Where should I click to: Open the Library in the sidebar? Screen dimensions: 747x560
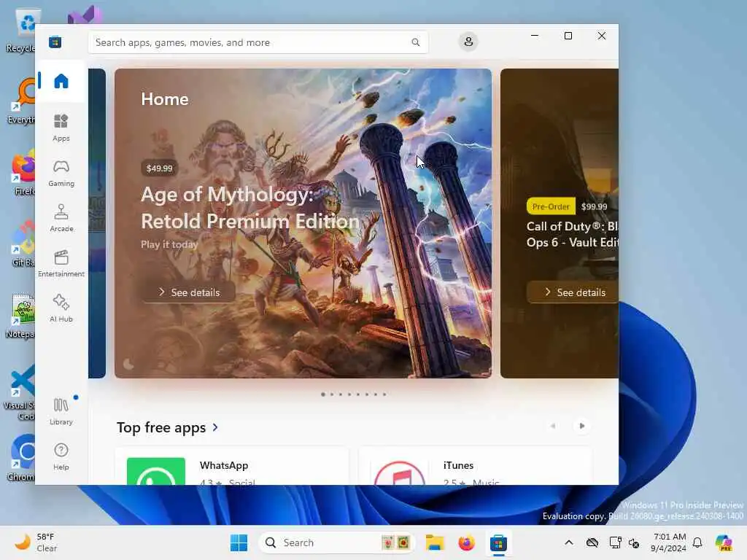(61, 411)
